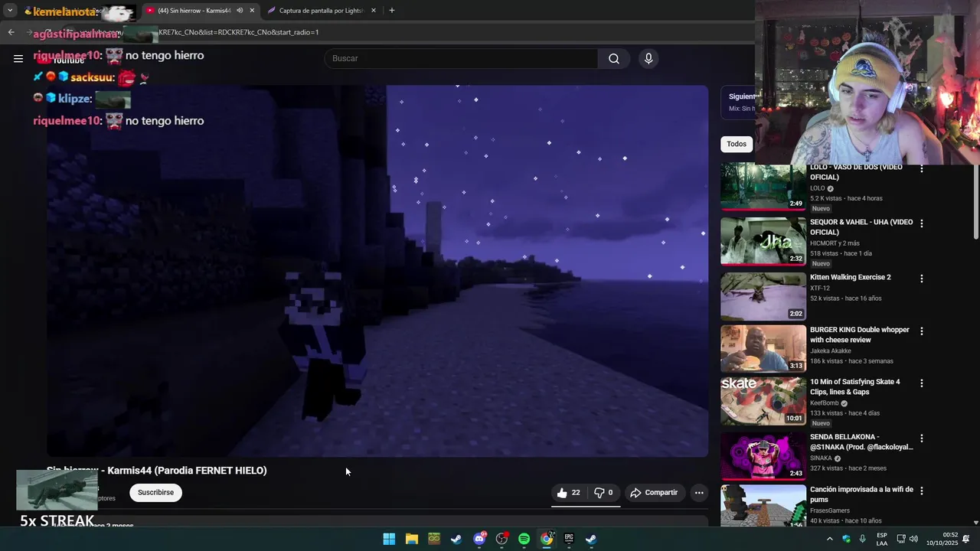Image resolution: width=980 pixels, height=551 pixels.
Task: Open volume control in system tray
Action: click(913, 539)
